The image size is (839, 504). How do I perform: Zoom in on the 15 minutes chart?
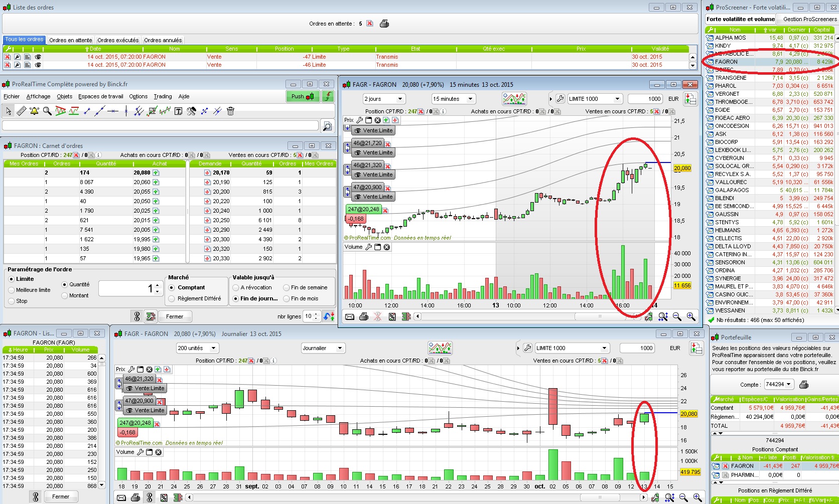coord(691,316)
